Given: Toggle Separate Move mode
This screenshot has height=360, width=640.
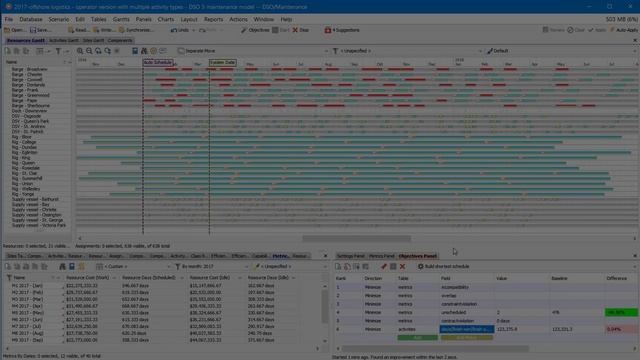Looking at the screenshot, I should click(x=197, y=51).
